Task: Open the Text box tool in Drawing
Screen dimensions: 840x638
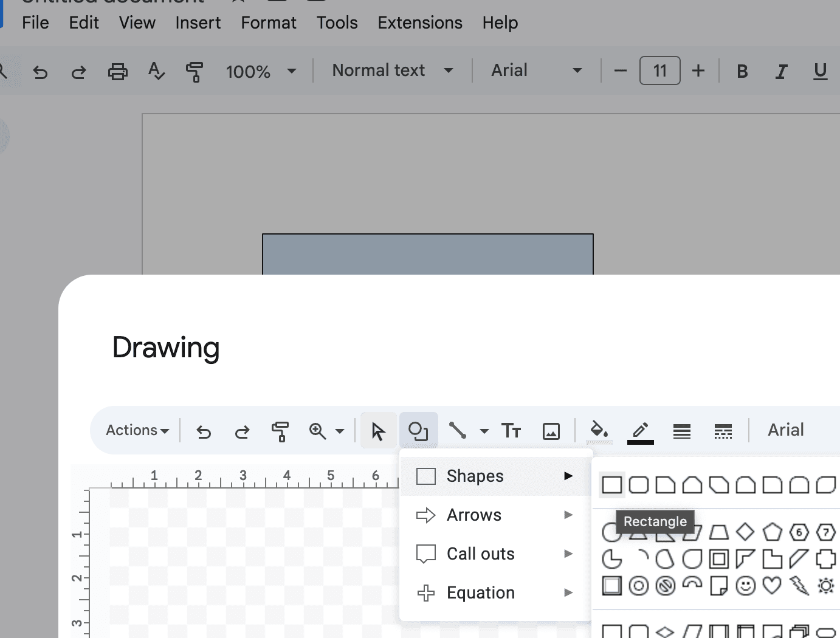Action: click(511, 431)
